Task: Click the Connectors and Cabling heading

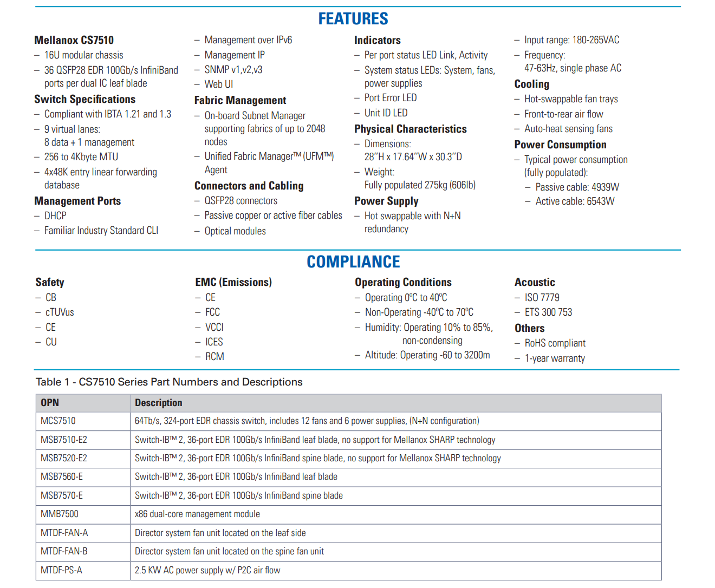Action: pos(249,186)
